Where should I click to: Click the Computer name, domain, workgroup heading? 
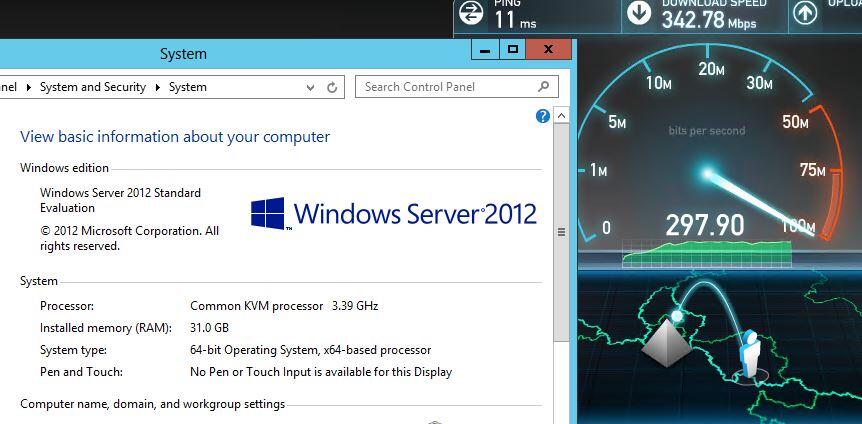pos(152,404)
